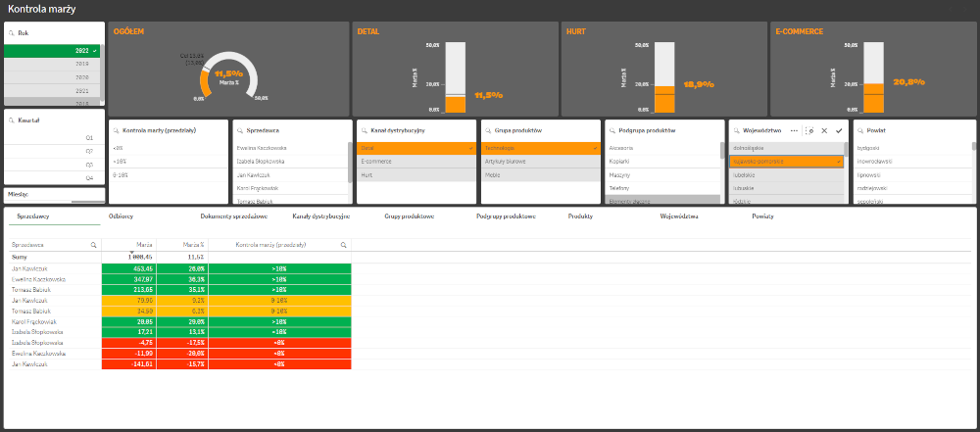The width and height of the screenshot is (980, 432).
Task: Search the Województwo filter pane
Action: pos(737,130)
